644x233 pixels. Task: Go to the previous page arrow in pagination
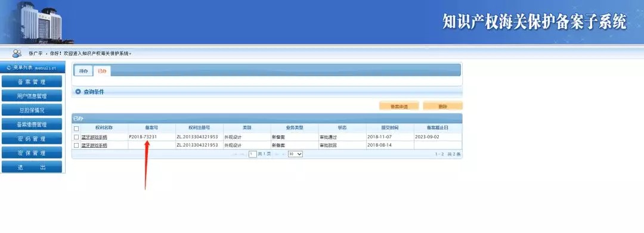[x=242, y=154]
